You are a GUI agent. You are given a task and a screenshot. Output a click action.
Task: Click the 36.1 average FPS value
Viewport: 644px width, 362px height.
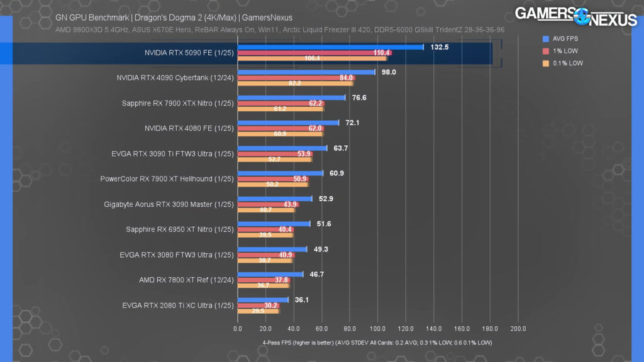click(x=301, y=300)
